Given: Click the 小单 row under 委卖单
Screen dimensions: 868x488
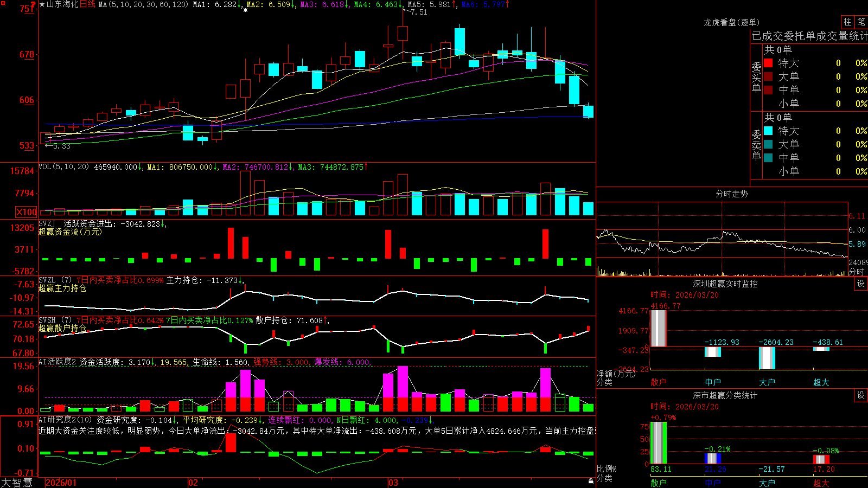Looking at the screenshot, I should (x=815, y=171).
